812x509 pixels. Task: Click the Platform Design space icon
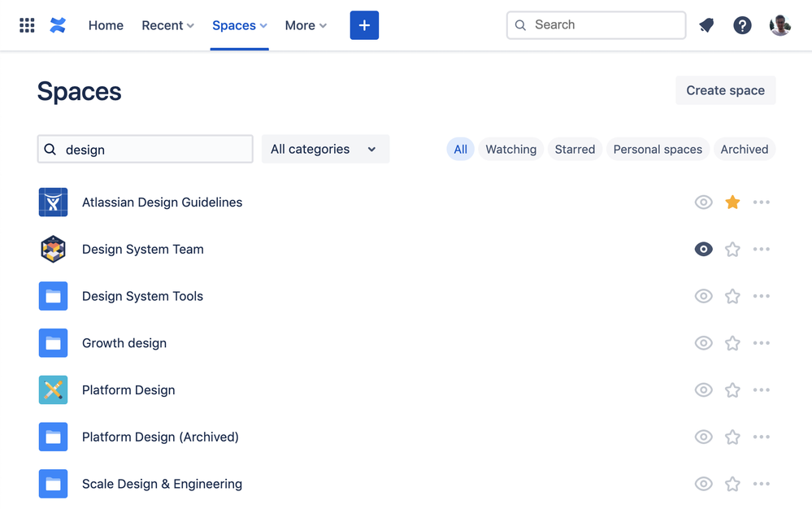[53, 389]
